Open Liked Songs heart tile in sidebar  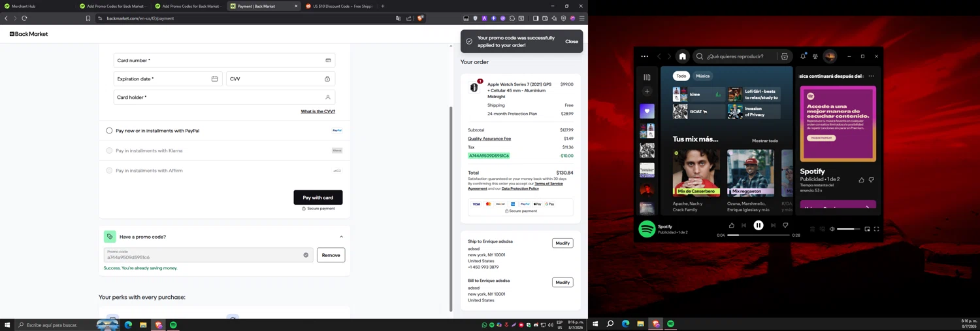coord(647,111)
